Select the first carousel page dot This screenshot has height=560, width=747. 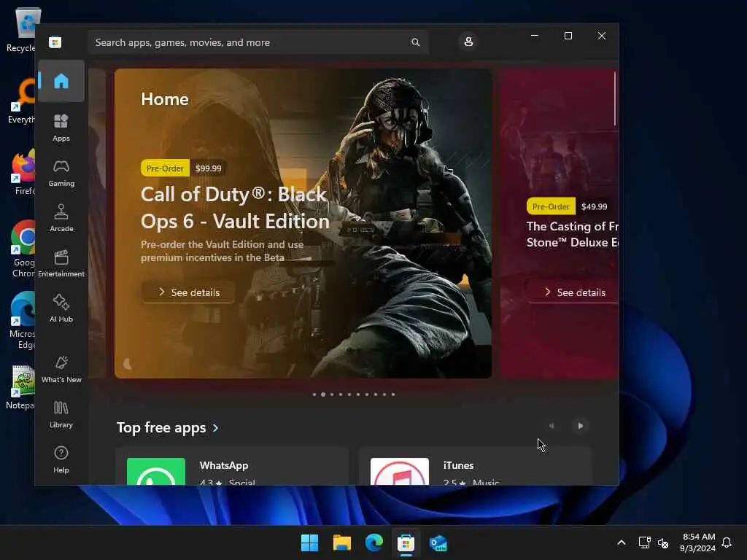pos(314,394)
